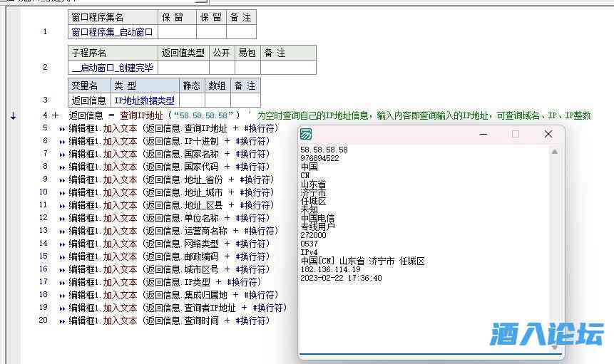Open the dropdown arrow at top toolbar
This screenshot has height=364, width=614.
203,1
